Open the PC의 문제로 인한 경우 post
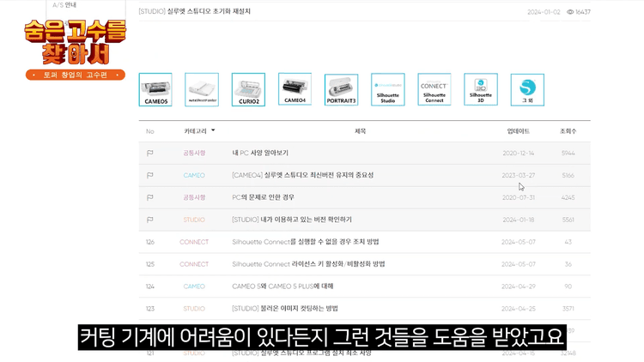 click(262, 197)
